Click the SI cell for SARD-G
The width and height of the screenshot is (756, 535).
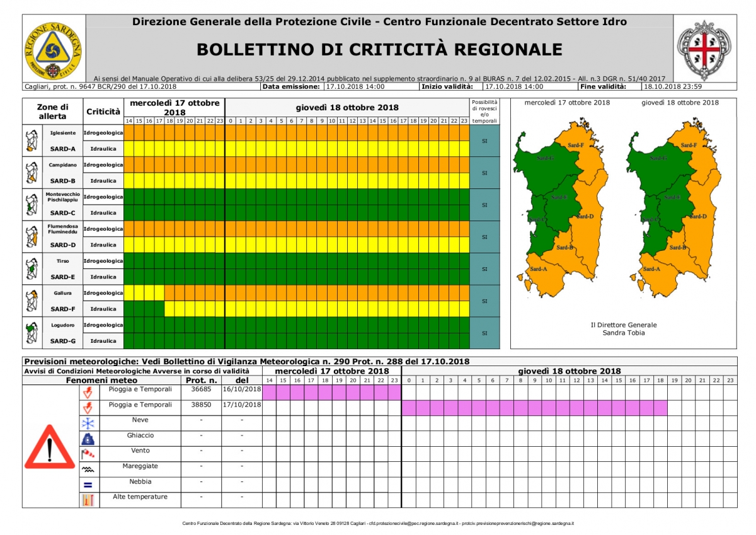(x=484, y=333)
